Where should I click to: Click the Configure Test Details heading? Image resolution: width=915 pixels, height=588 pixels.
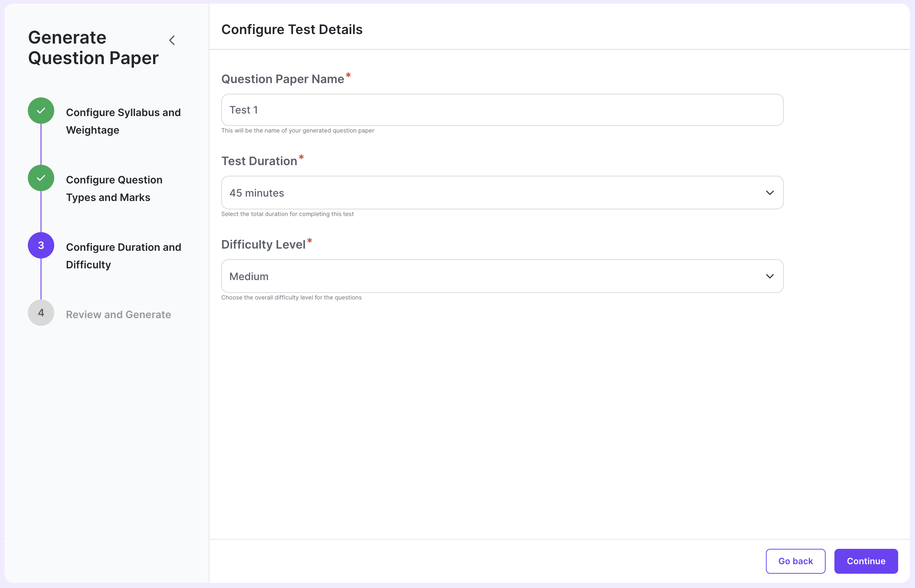coord(292,29)
